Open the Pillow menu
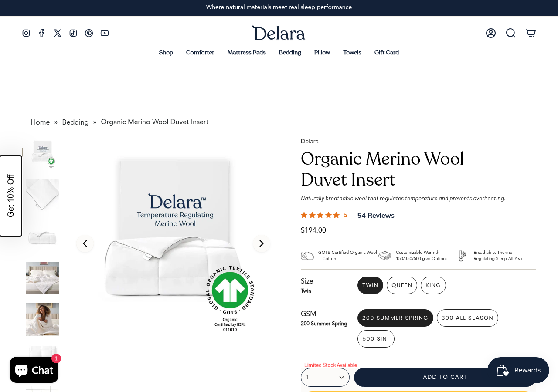Screen dimensions: 558x392 pyautogui.click(x=322, y=53)
